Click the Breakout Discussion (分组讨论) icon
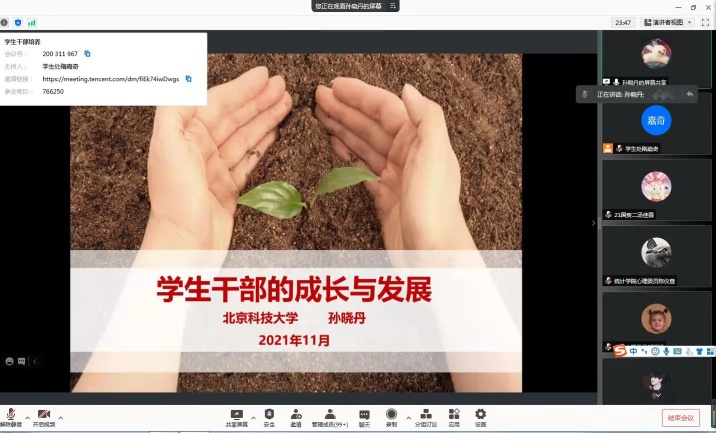 (426, 415)
